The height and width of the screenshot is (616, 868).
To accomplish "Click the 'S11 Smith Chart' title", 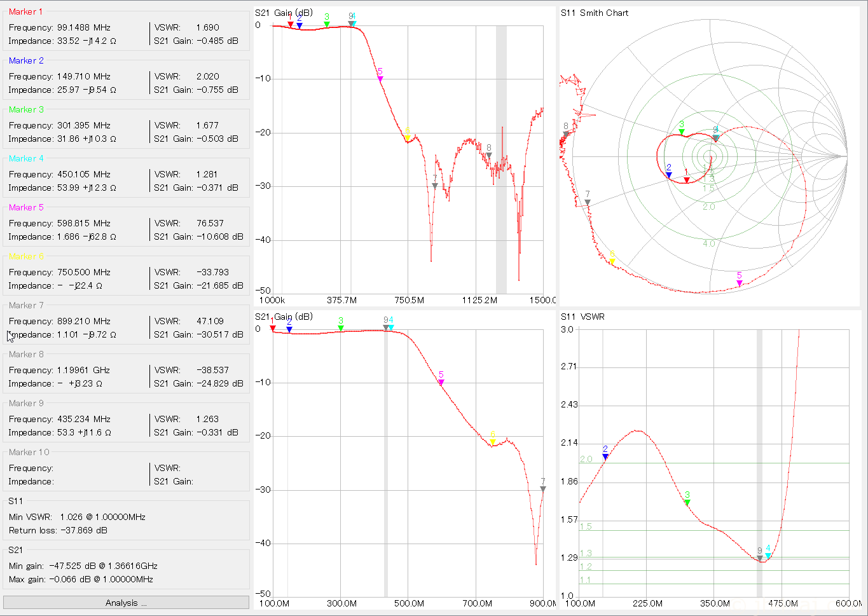I will point(595,13).
